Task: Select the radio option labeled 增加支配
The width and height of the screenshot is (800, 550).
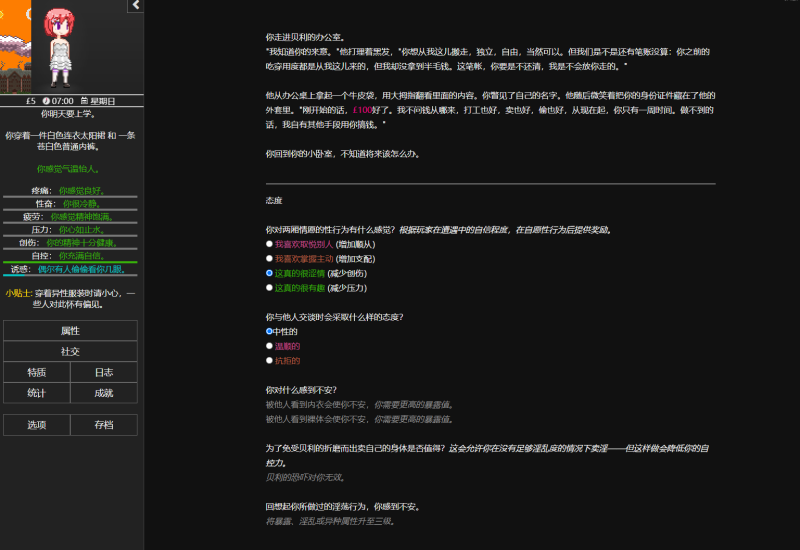Action: pyautogui.click(x=269, y=258)
